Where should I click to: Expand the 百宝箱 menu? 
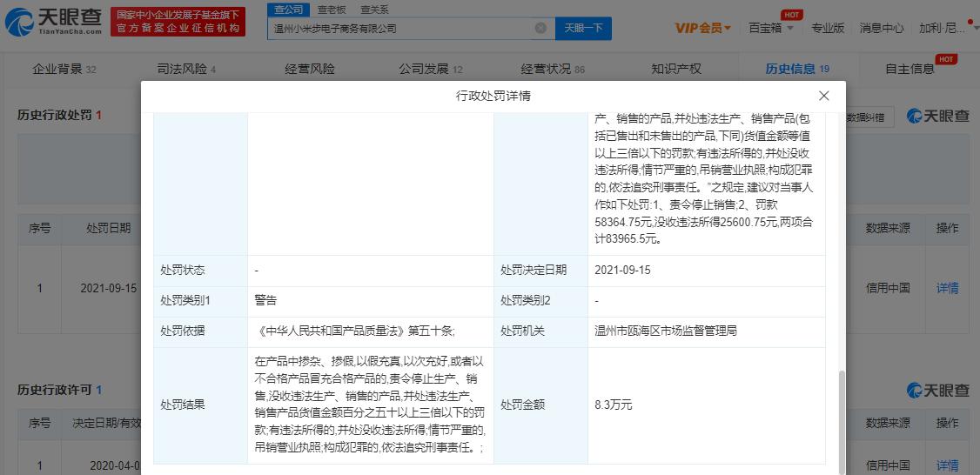pyautogui.click(x=772, y=28)
